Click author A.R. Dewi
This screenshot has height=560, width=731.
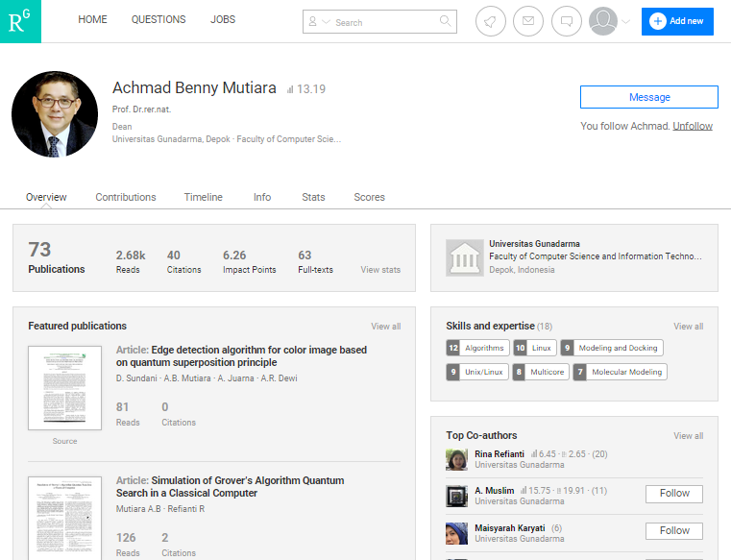[279, 378]
